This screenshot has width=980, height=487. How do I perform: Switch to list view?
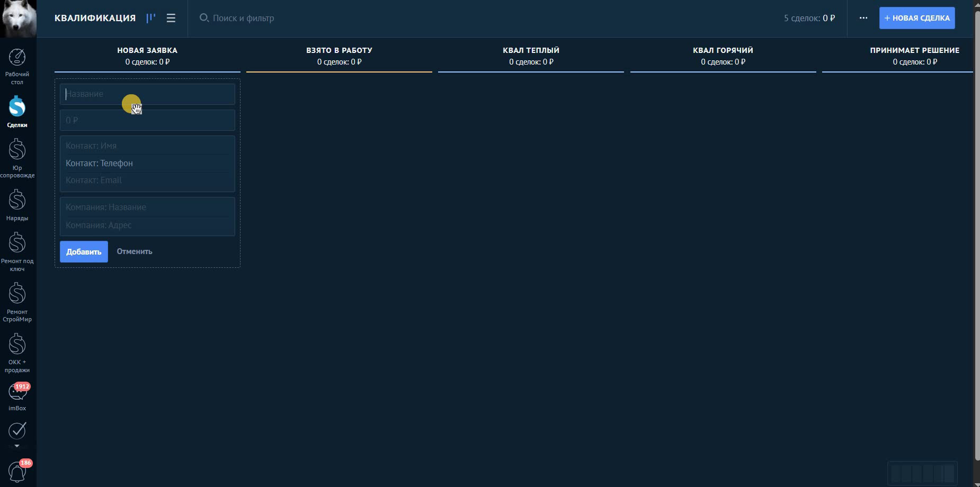[x=171, y=18]
